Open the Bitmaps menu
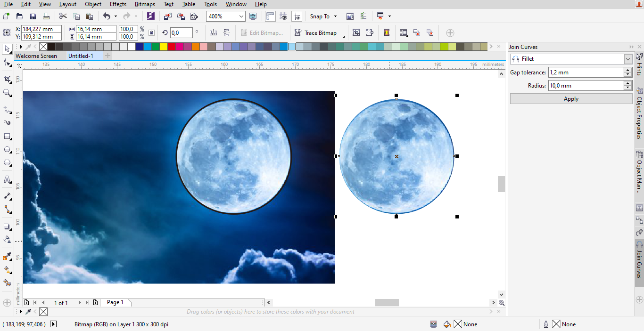Screen dimensions: 644x331 pos(145,4)
